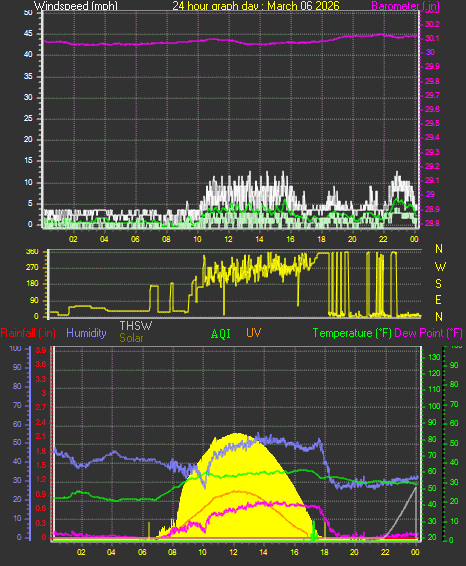466x566 pixels.
Task: Click the "35" windspeed axis value
Action: pos(28,76)
